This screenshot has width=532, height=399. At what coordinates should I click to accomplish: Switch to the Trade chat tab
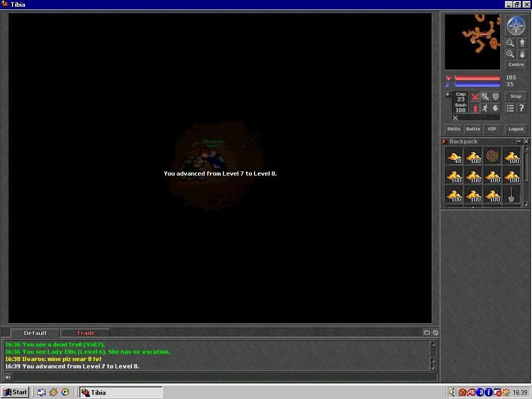(x=86, y=333)
